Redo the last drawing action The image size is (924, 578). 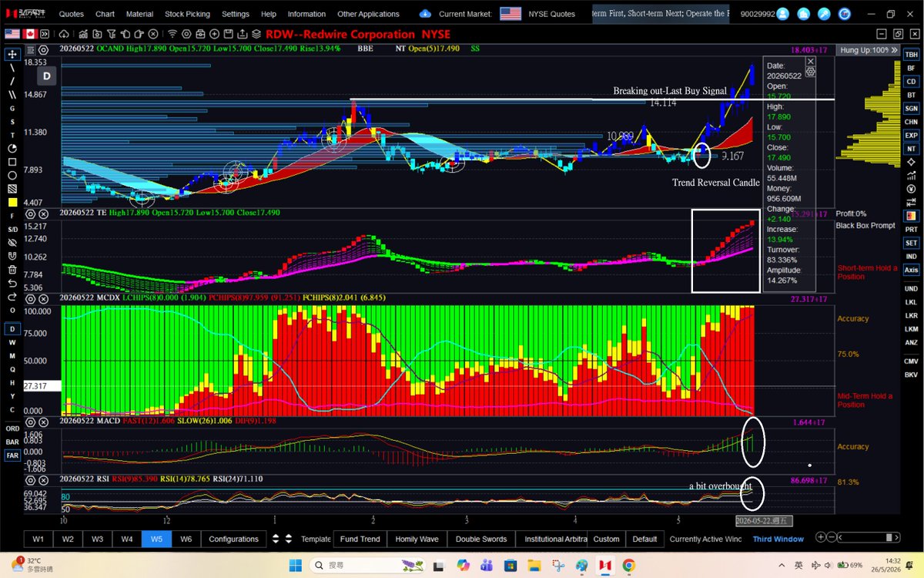pyautogui.click(x=12, y=297)
